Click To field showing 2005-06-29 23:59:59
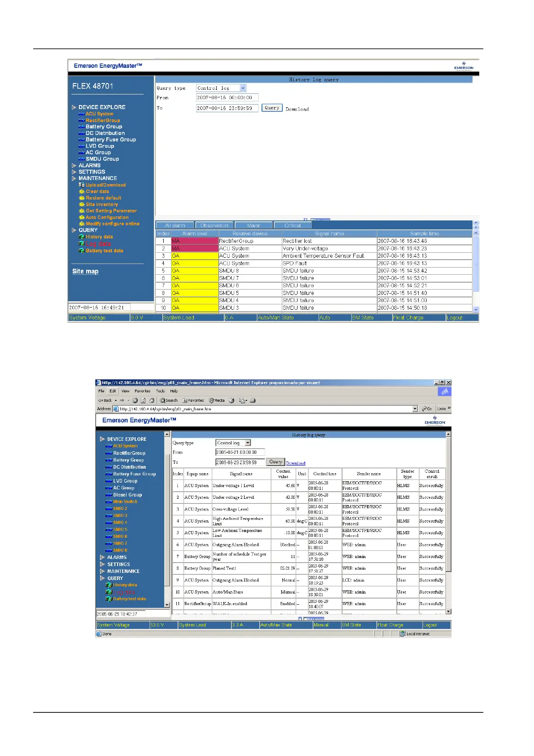Image resolution: width=534 pixels, height=756 pixels. 240,462
